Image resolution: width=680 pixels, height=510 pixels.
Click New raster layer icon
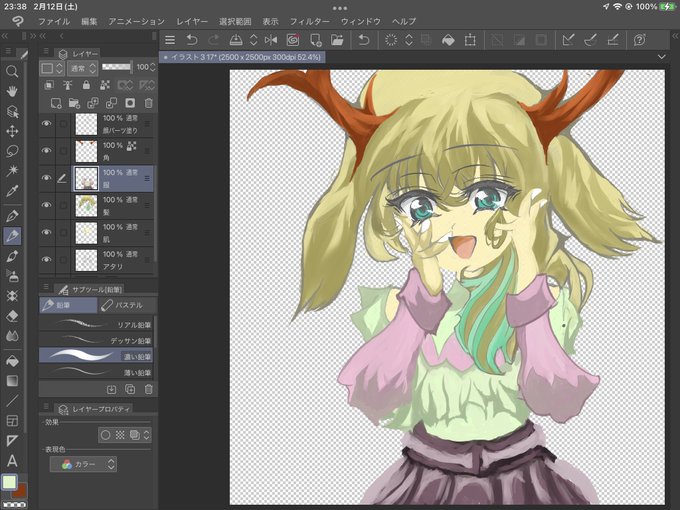[56, 103]
